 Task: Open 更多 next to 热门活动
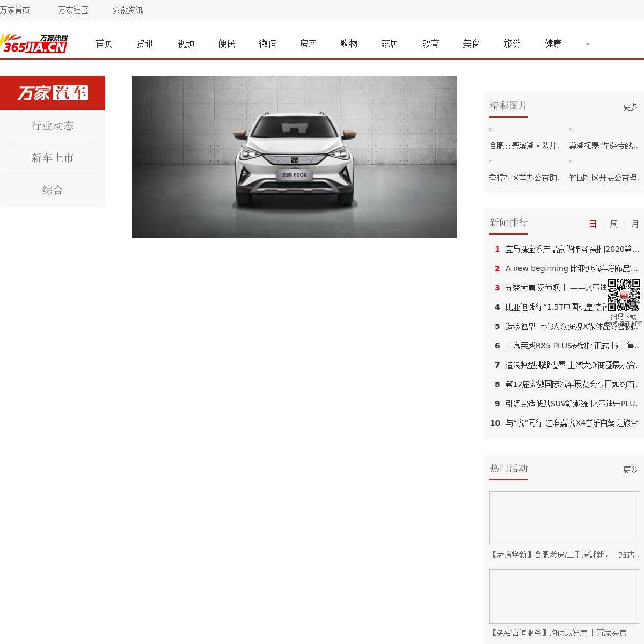pyautogui.click(x=631, y=470)
